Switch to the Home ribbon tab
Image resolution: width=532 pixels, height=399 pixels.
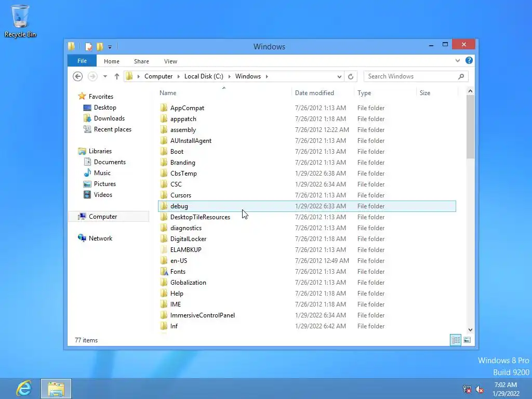click(112, 61)
